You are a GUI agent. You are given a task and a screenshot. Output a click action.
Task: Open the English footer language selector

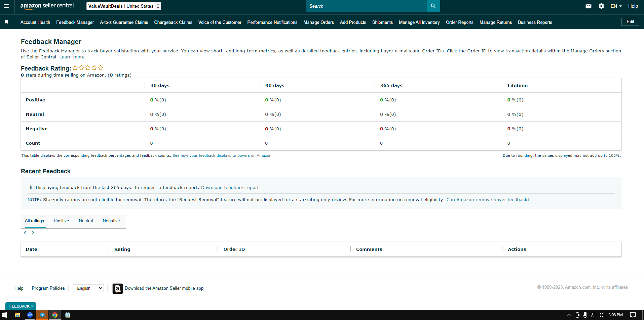click(88, 288)
